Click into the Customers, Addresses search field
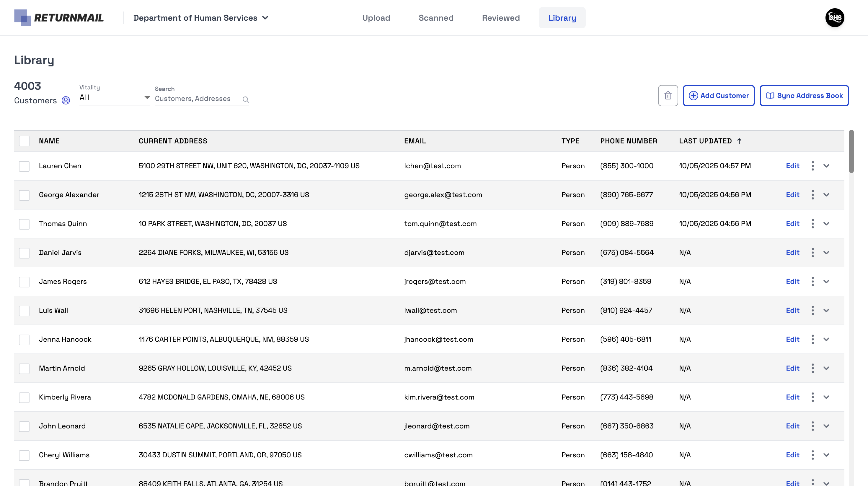 (192, 99)
